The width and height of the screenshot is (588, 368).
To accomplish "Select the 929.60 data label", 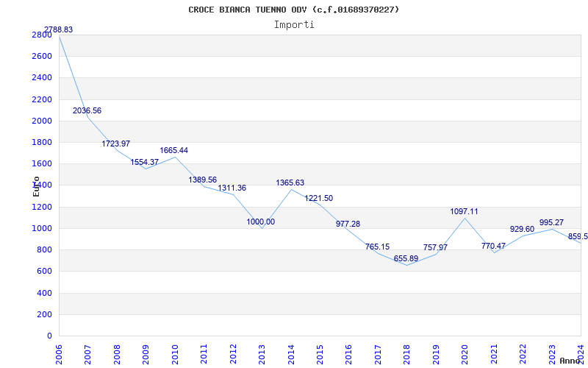I will tap(523, 229).
